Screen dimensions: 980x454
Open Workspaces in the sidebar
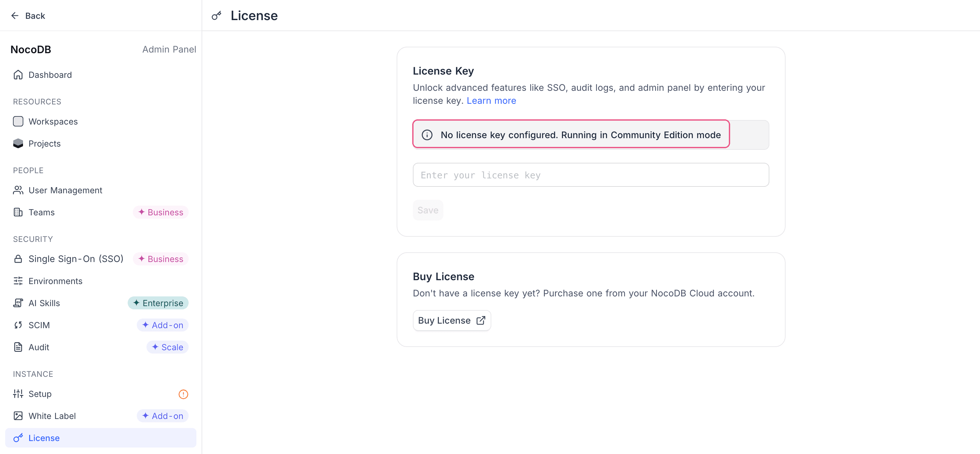pos(101,121)
